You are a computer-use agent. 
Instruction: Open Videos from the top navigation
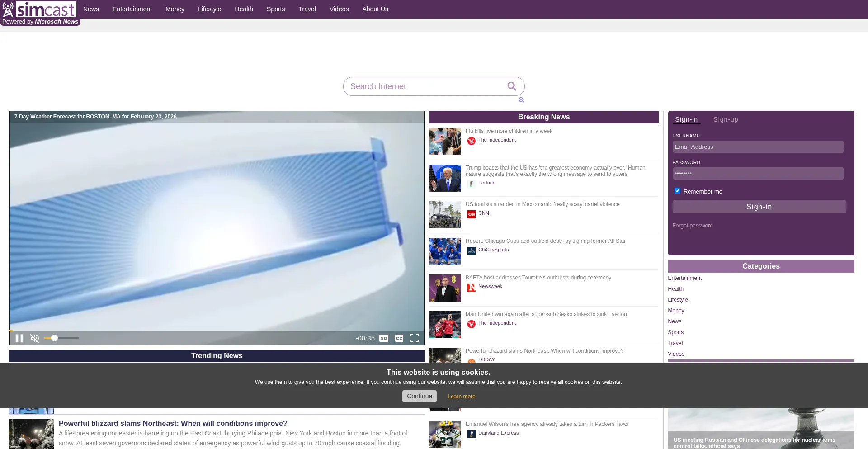pyautogui.click(x=339, y=9)
